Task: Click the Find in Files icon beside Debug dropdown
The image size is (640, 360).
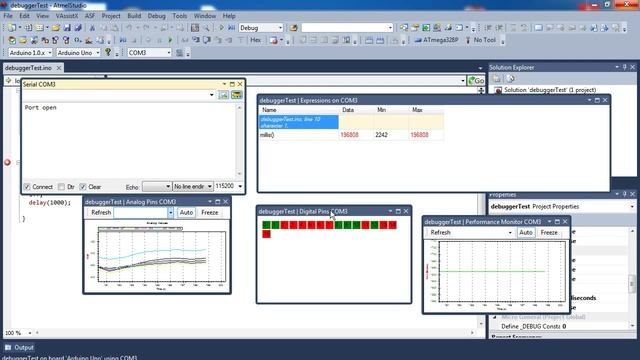Action: (293, 28)
